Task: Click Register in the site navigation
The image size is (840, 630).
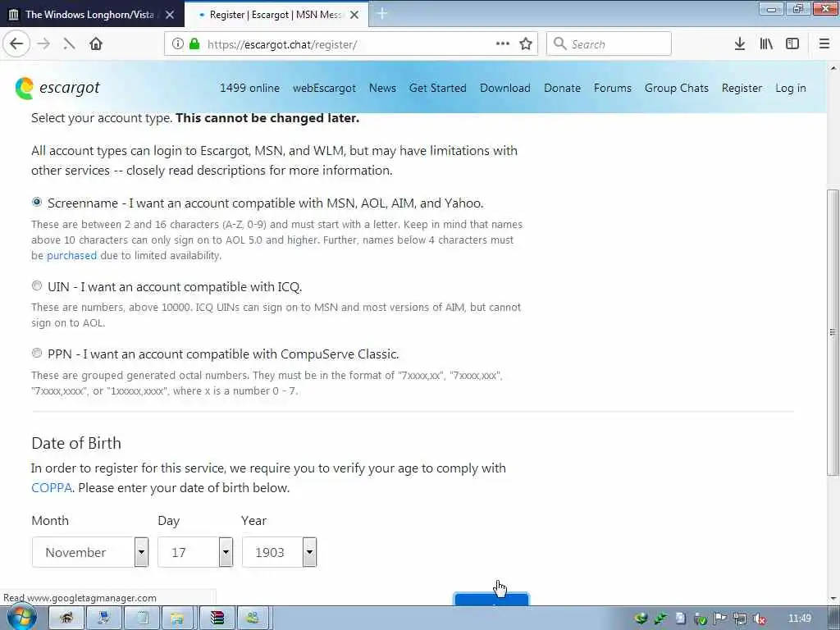Action: coord(742,88)
